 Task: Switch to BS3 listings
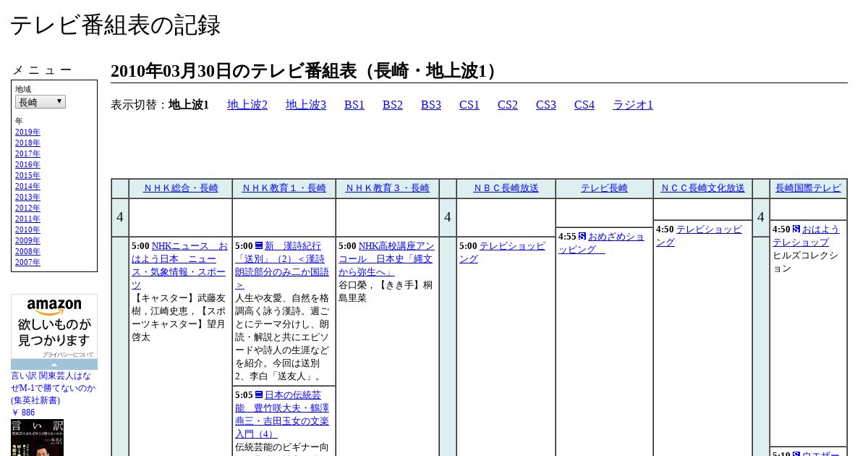[431, 105]
